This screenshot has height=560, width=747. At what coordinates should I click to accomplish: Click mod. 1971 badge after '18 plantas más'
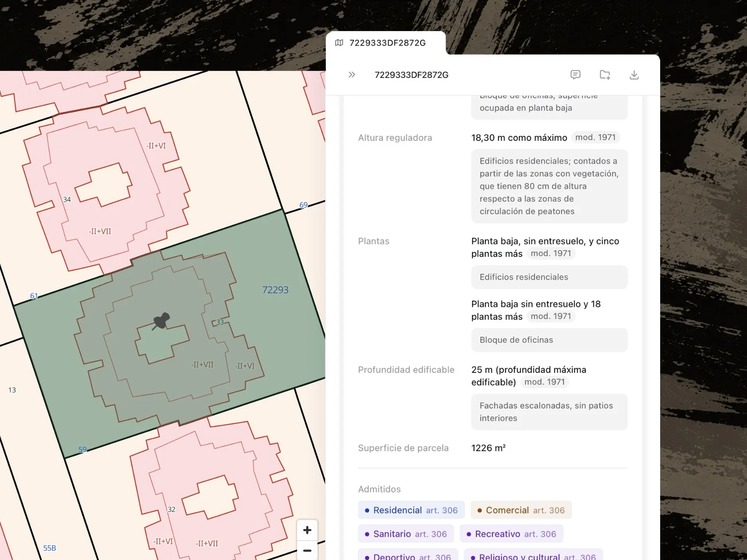click(x=551, y=316)
